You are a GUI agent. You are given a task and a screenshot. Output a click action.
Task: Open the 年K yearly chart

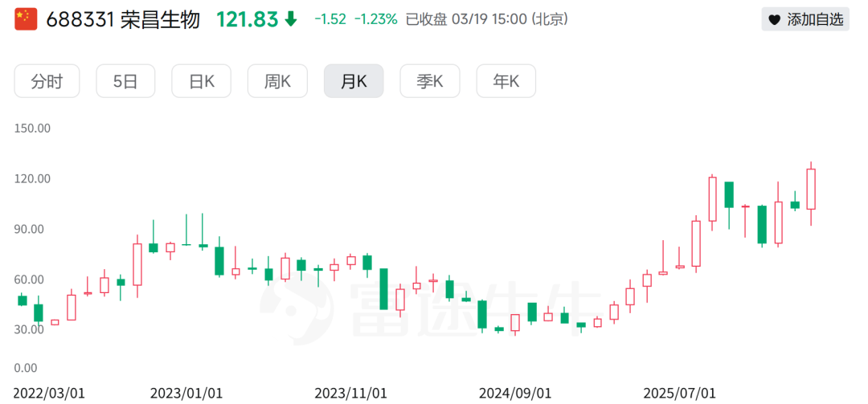506,81
